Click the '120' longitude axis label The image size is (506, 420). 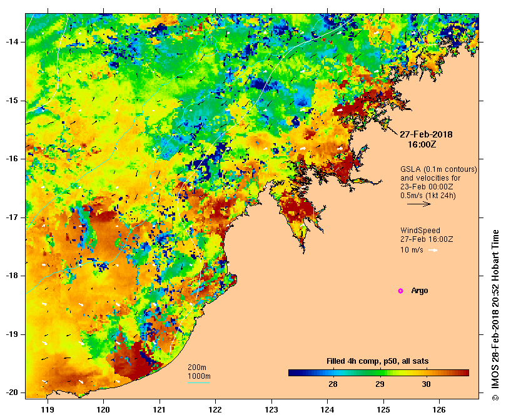point(104,409)
